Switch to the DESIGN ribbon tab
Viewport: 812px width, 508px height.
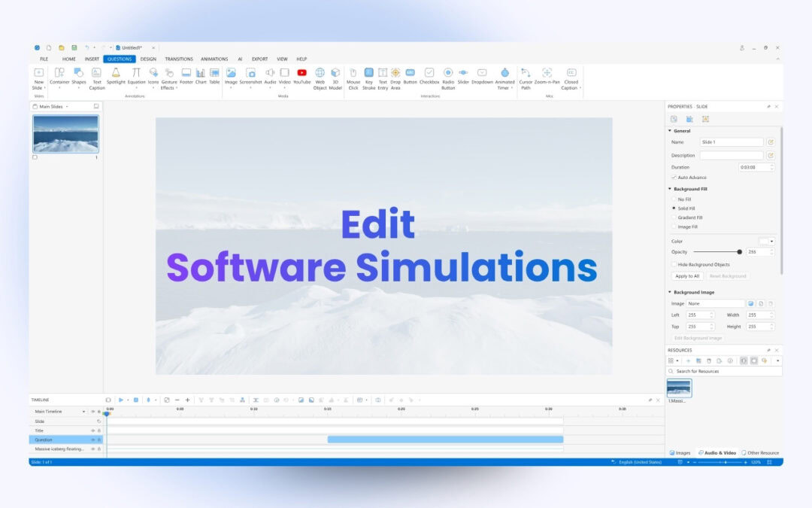pyautogui.click(x=148, y=59)
